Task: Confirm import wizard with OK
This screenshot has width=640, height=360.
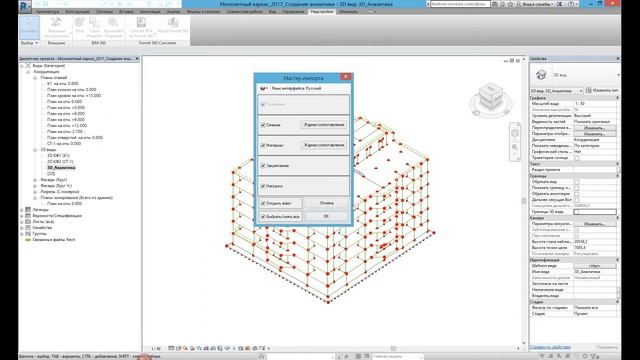Action: (327, 216)
